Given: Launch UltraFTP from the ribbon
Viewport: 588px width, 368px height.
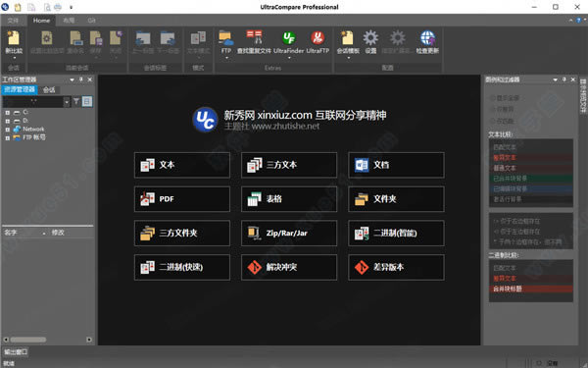Looking at the screenshot, I should [x=318, y=38].
